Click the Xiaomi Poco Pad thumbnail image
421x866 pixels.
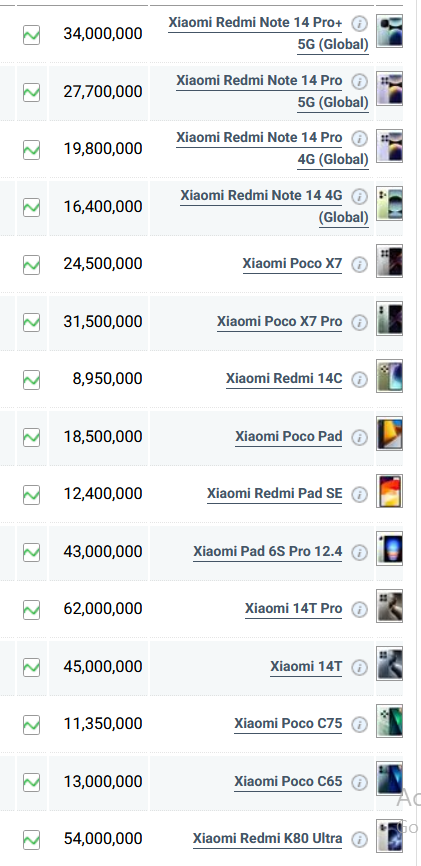click(390, 434)
